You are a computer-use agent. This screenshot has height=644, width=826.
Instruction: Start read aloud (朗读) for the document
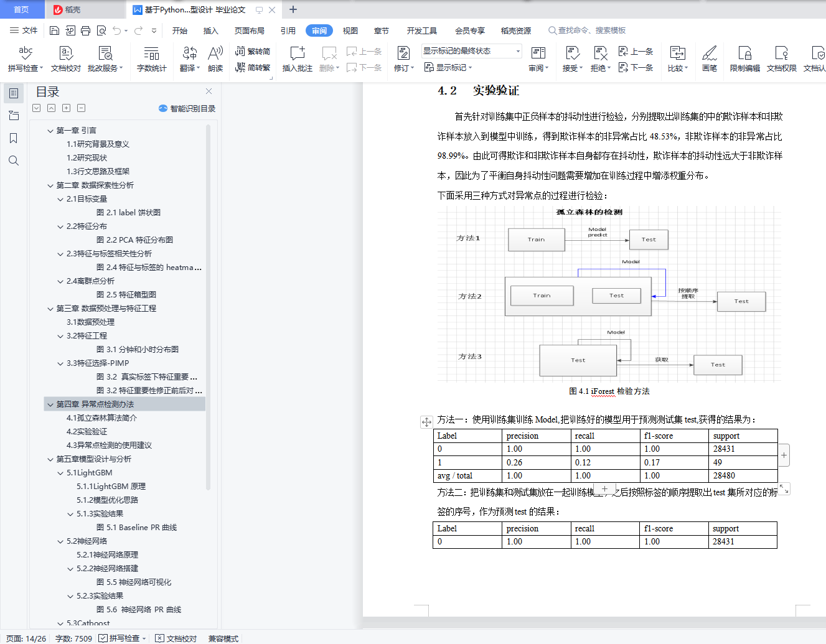point(214,59)
